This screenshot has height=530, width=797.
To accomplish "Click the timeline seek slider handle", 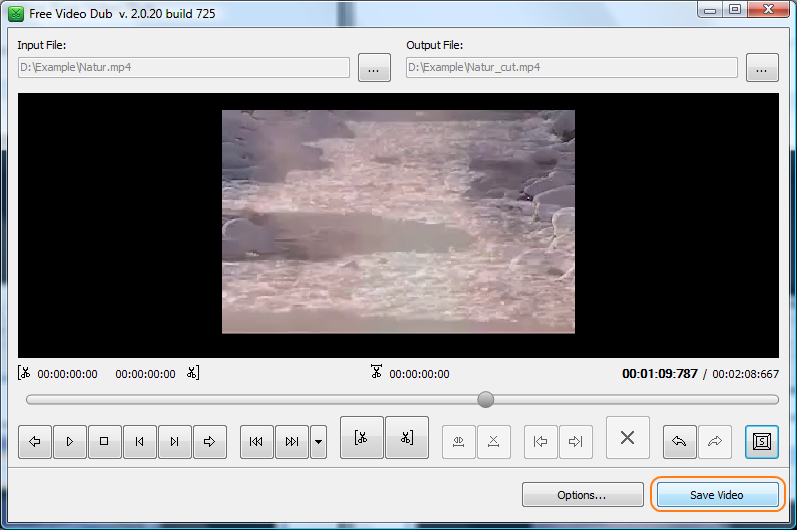I will click(486, 399).
